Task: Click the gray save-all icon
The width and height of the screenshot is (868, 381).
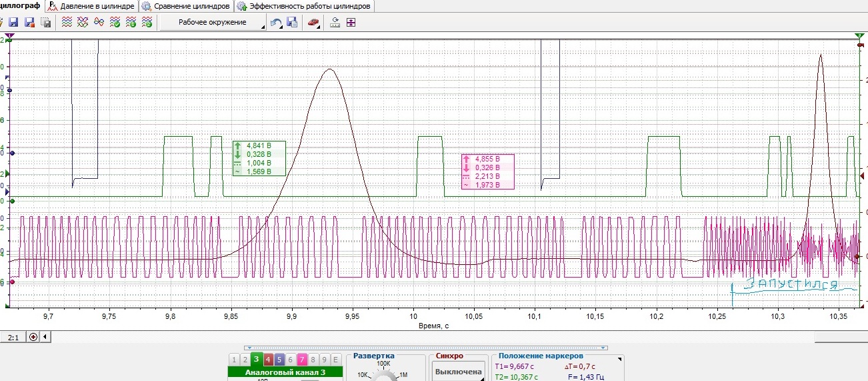Action: (x=46, y=23)
